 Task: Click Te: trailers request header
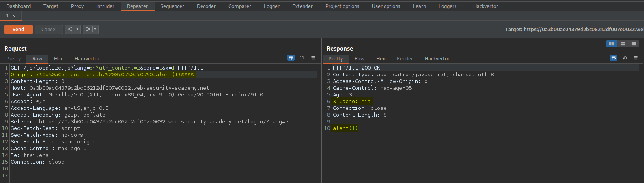[30, 155]
